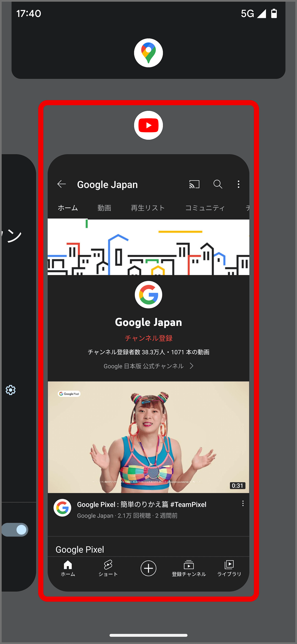Open the Google Pixel : 簡単のりかえ篇 video title
This screenshot has width=297, height=644.
click(x=142, y=504)
